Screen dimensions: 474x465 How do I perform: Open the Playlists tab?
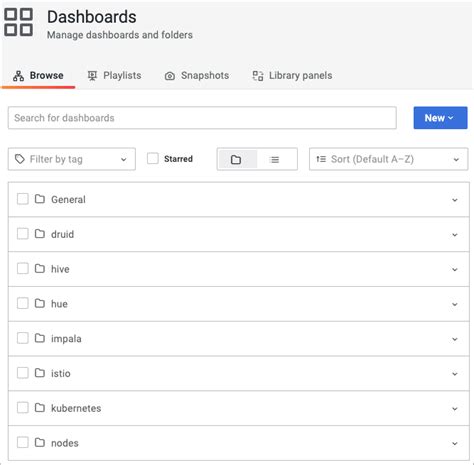coord(114,76)
